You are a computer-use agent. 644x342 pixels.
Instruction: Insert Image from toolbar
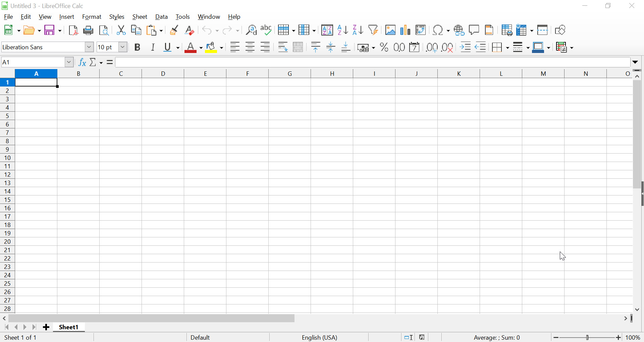pos(390,30)
